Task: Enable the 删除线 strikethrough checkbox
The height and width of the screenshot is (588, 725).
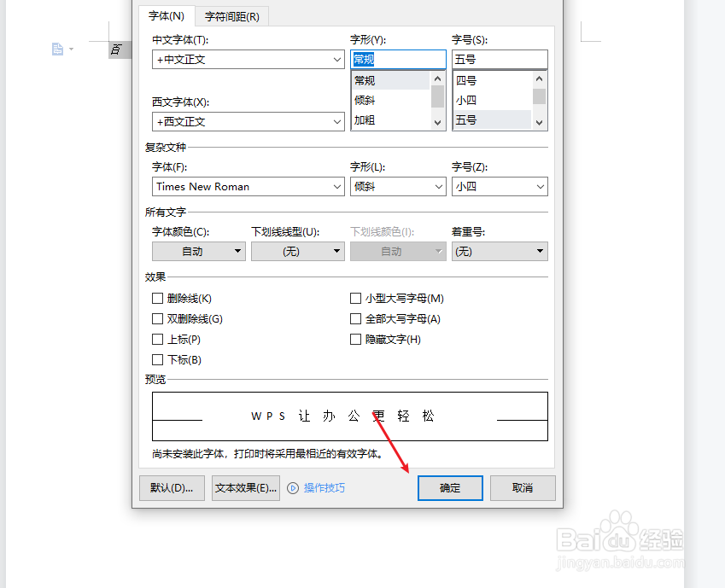Action: click(158, 299)
